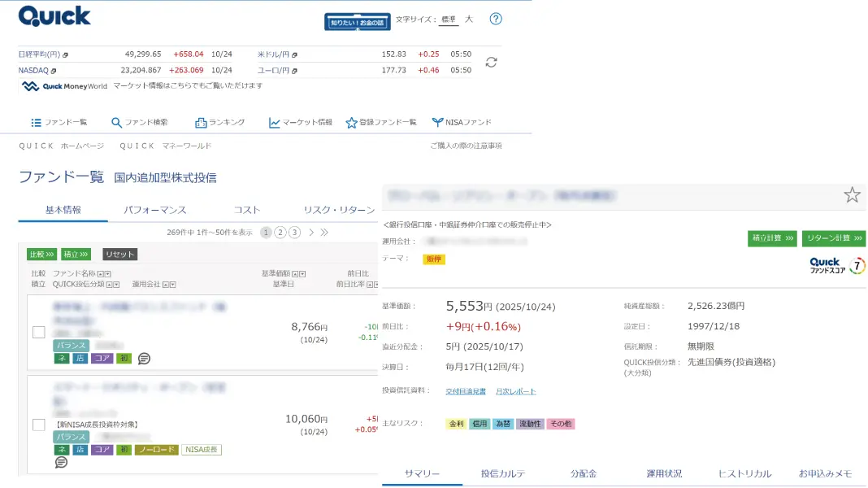Click the 知りたい！お金の話 banner
The image size is (868, 488).
click(x=357, y=22)
